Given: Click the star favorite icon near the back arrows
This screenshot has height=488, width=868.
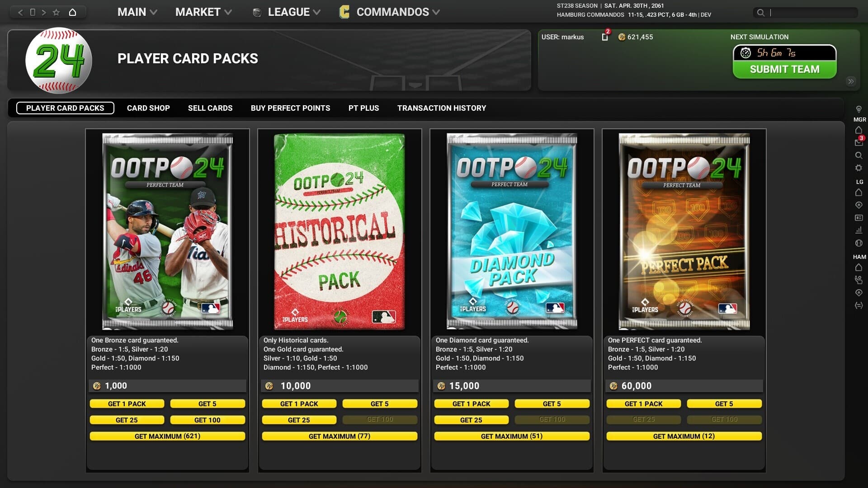Looking at the screenshot, I should coord(57,12).
